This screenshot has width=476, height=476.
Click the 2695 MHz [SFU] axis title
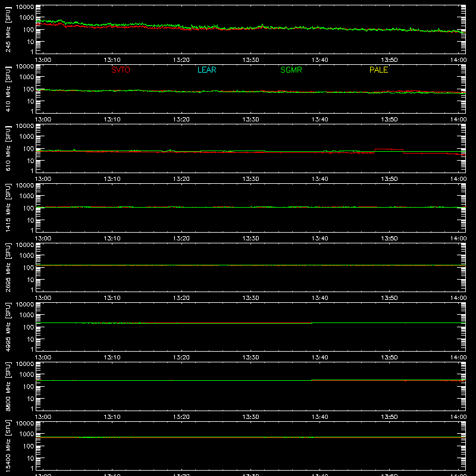[x=8, y=267]
